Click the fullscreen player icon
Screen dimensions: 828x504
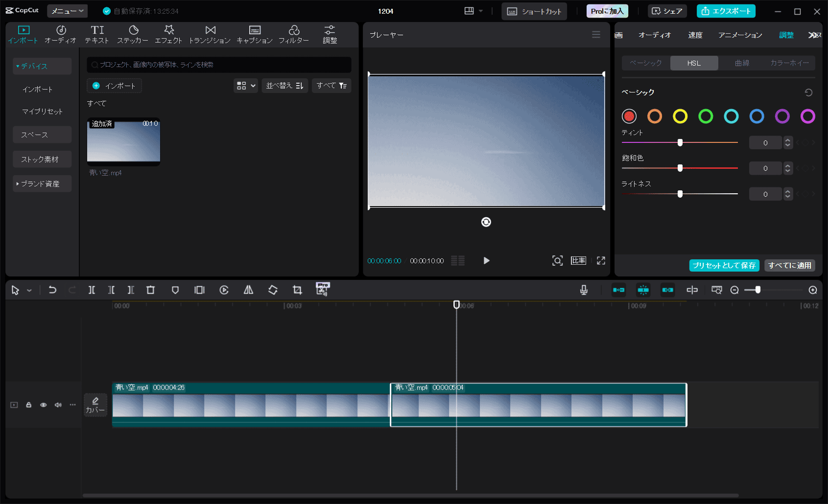point(601,261)
